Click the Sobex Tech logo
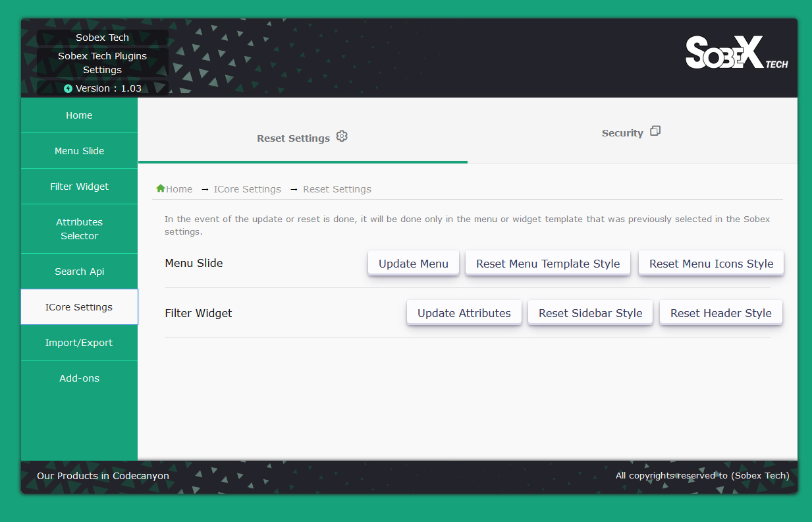This screenshot has height=522, width=812. point(736,53)
